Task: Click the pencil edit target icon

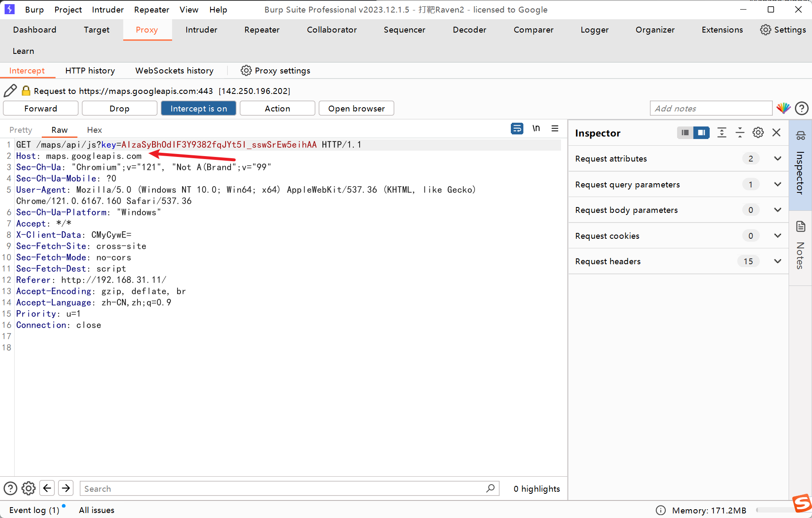Action: (x=10, y=91)
